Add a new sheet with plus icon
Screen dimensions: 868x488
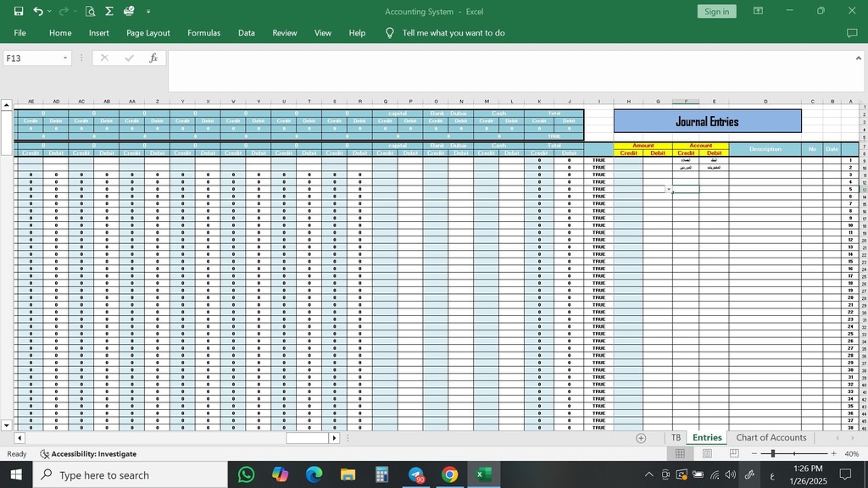tap(641, 438)
